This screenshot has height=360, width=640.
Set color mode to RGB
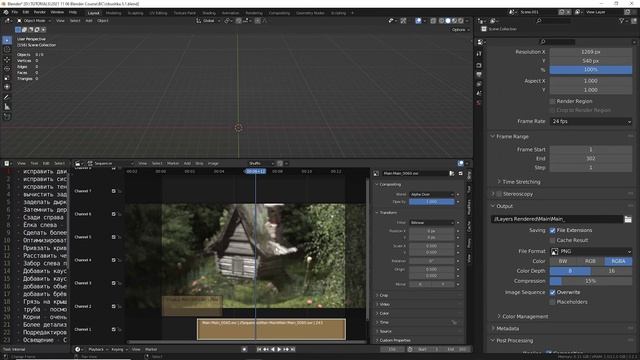click(591, 261)
